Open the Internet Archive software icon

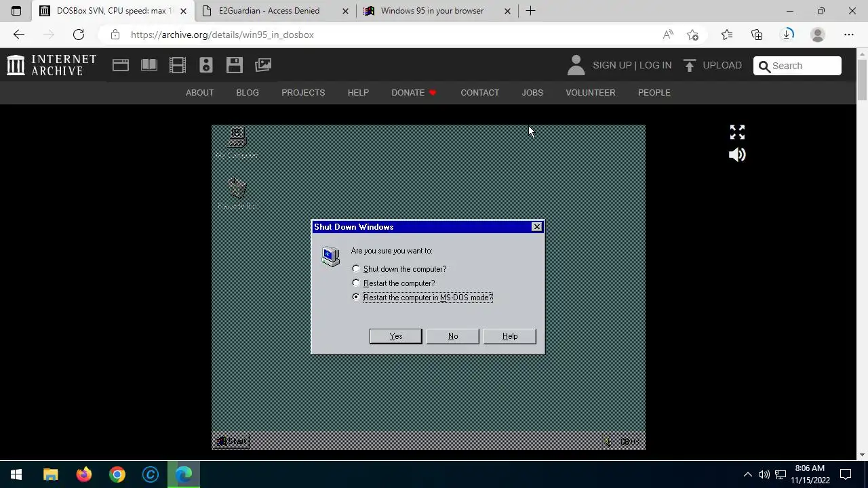point(235,65)
